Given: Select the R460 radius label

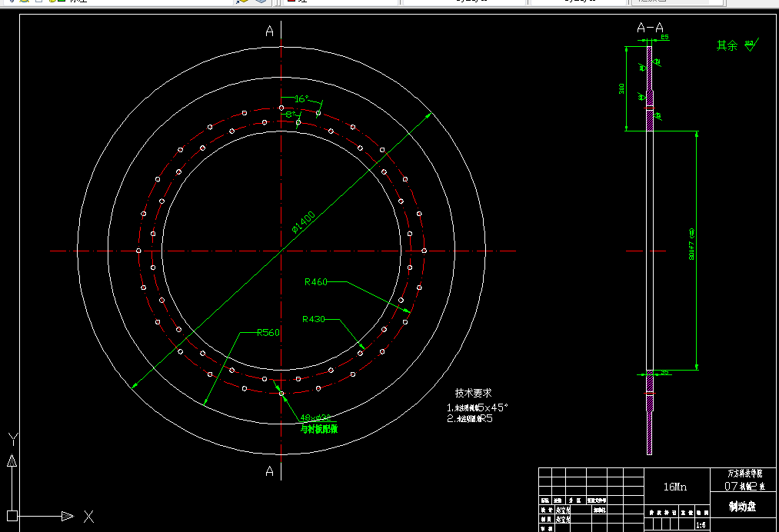Looking at the screenshot, I should 316,281.
